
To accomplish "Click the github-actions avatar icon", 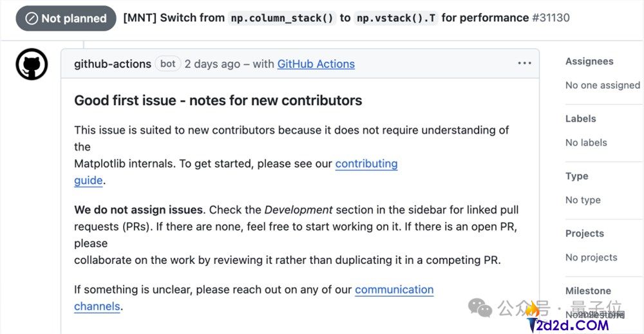I will [32, 64].
